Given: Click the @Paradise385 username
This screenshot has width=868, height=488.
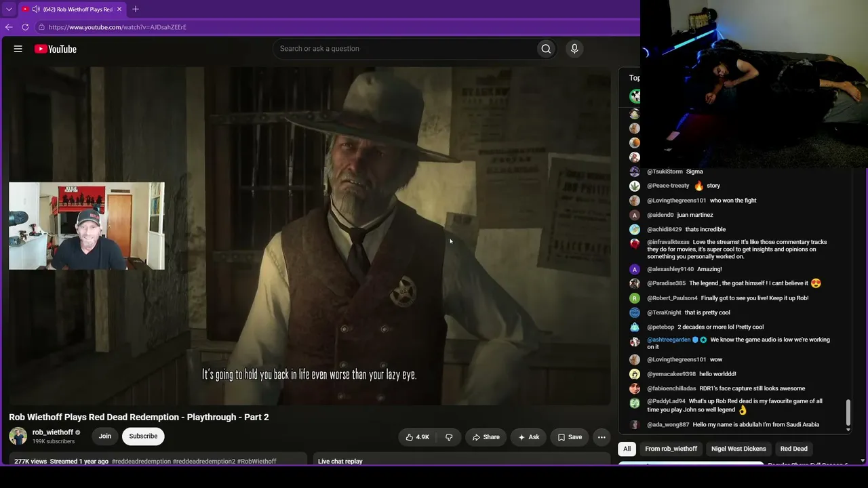Looking at the screenshot, I should [667, 283].
